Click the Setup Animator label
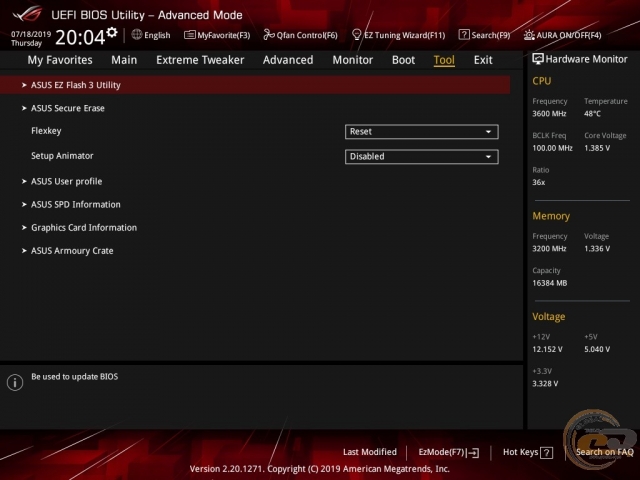Viewport: 640px width, 480px height. tap(62, 156)
